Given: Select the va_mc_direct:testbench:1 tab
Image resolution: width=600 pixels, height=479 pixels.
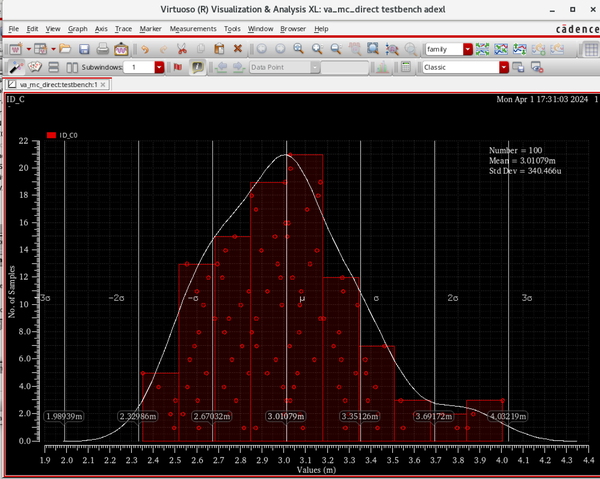Looking at the screenshot, I should click(57, 85).
